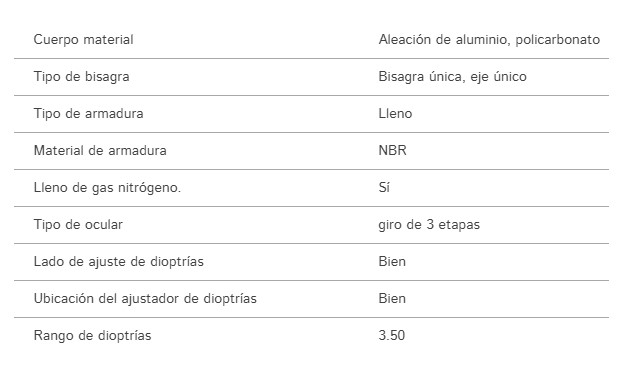Select the "Lleno" value

395,113
